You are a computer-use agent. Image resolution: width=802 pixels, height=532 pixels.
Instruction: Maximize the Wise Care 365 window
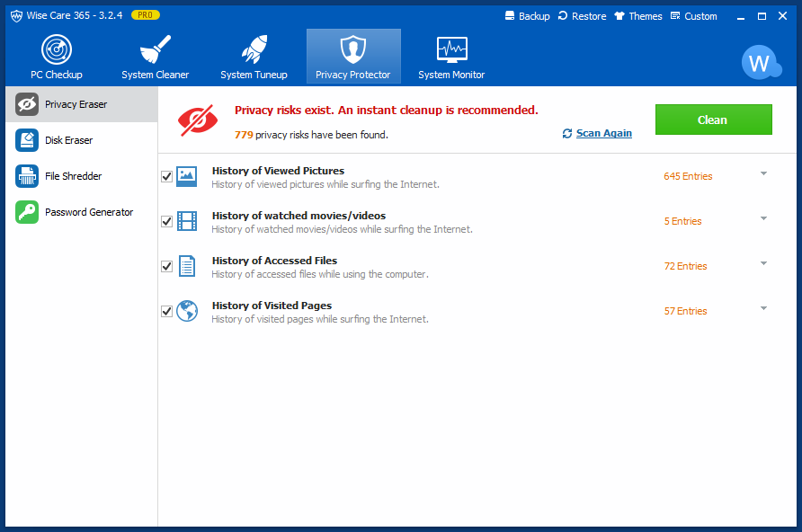[762, 16]
